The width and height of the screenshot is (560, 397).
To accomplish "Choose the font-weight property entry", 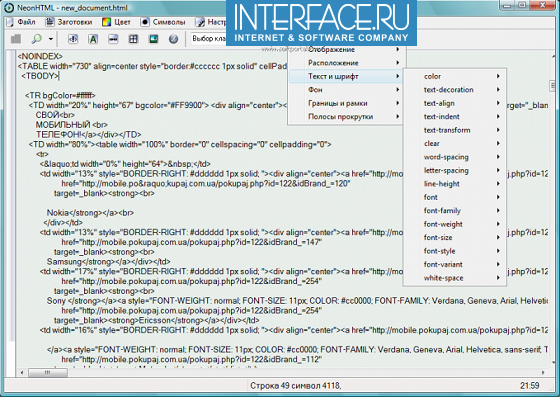I will (x=455, y=224).
